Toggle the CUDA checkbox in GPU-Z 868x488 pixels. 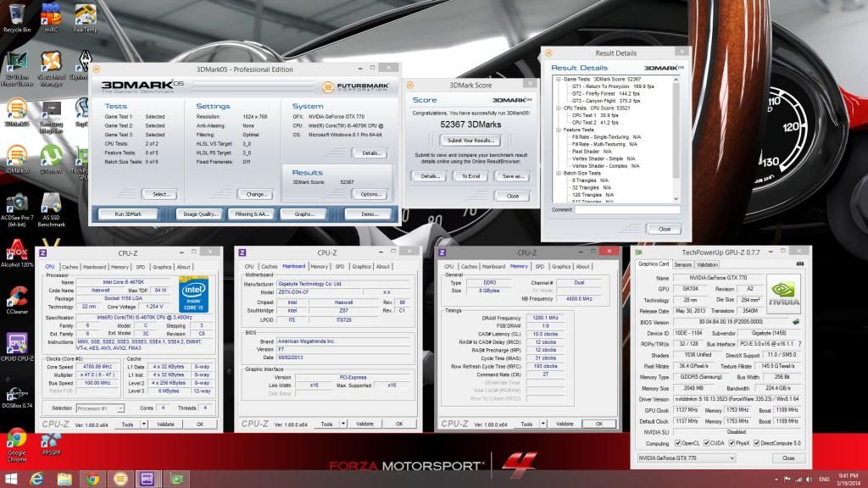(x=706, y=443)
